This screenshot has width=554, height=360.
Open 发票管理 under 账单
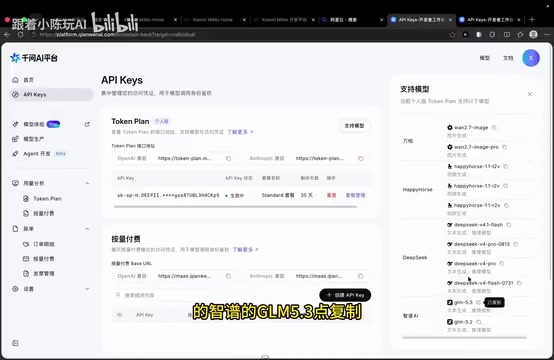coord(44,273)
